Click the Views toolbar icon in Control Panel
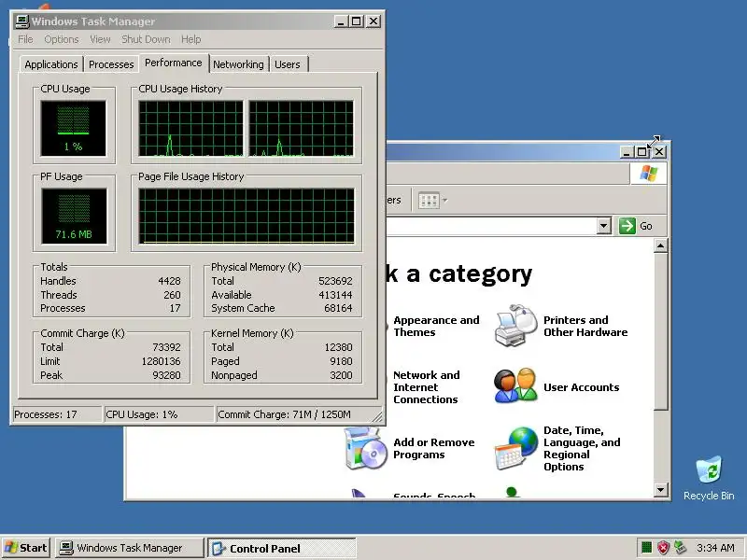Image resolution: width=747 pixels, height=560 pixels. pyautogui.click(x=429, y=201)
